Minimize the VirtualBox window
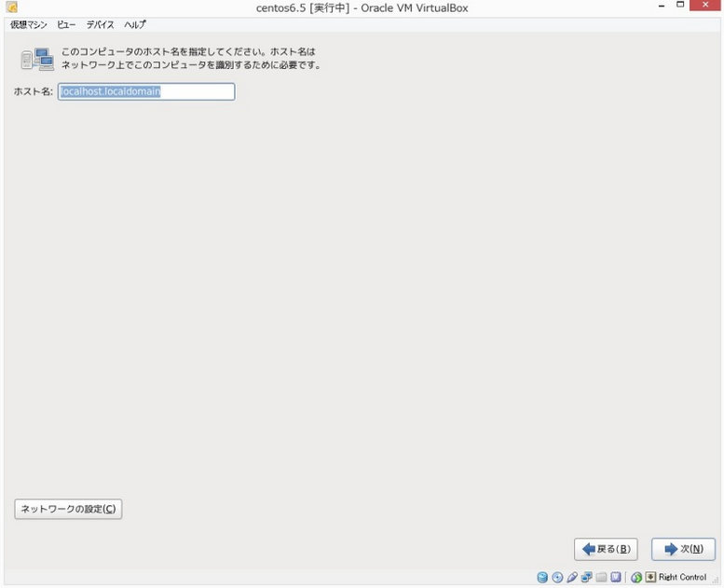 662,6
